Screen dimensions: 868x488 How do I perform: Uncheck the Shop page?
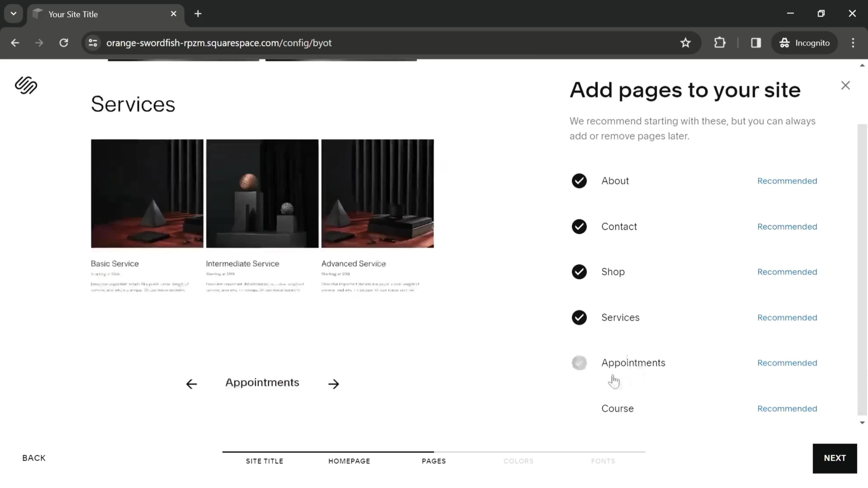[x=579, y=272]
